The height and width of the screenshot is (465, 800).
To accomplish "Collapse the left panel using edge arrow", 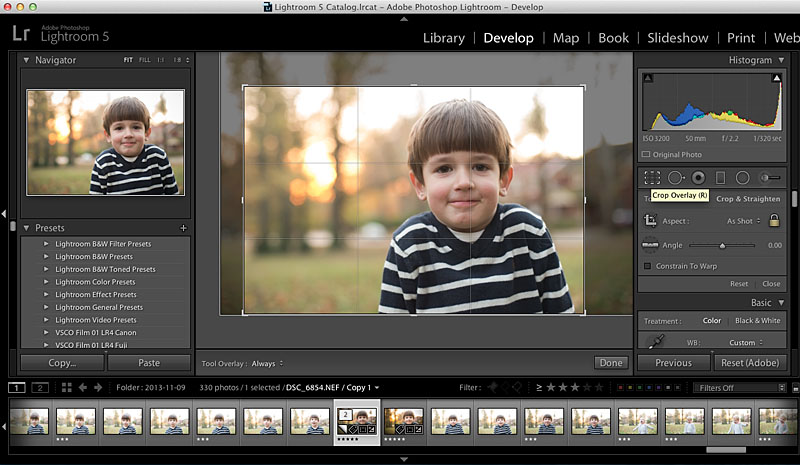I will coord(4,213).
